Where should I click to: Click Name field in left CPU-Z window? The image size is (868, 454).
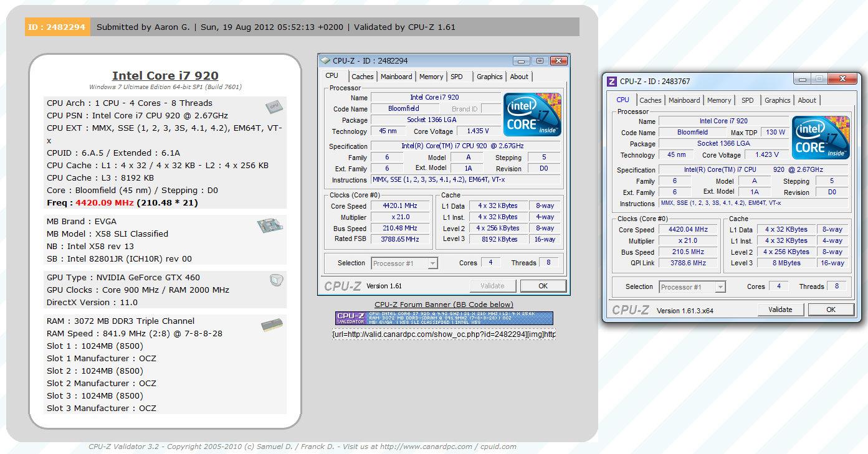click(x=435, y=97)
